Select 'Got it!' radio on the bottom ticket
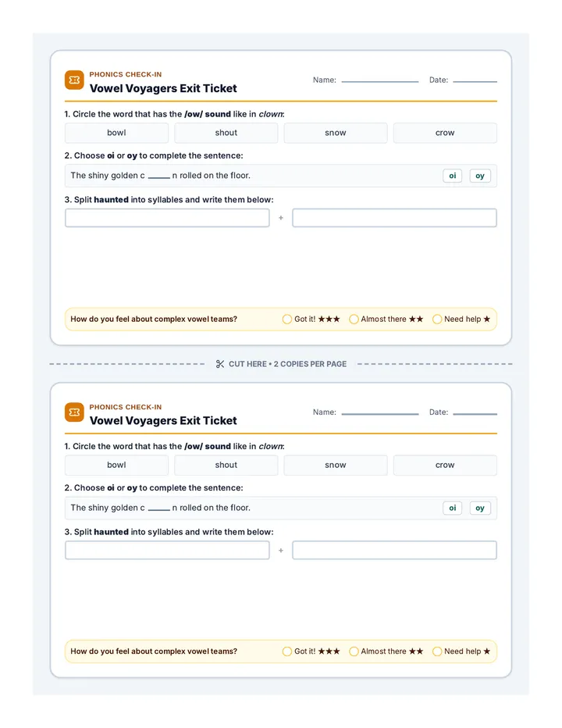Screen dimensions: 562x728 287,651
